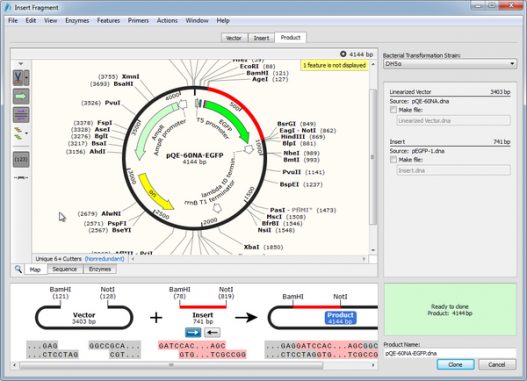Click the HindIII (869) enzyme label
The height and width of the screenshot is (381, 527).
[x=302, y=137]
